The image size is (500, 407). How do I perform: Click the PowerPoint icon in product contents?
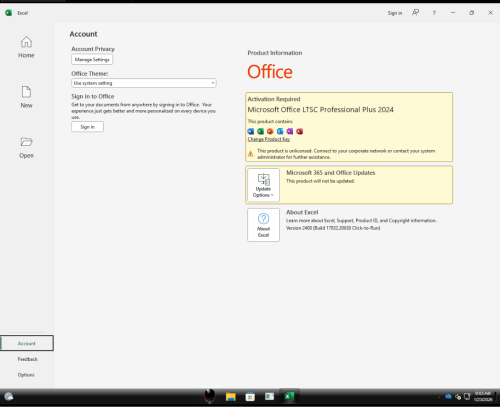click(x=270, y=131)
